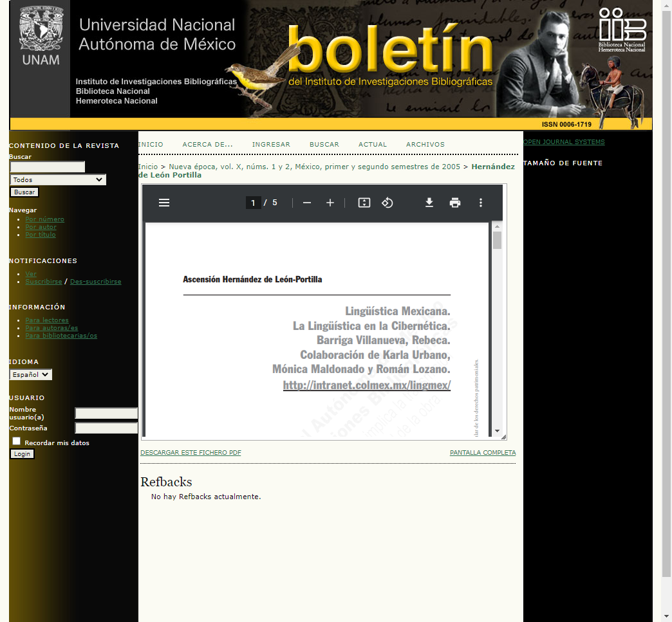This screenshot has width=672, height=622.
Task: Click the PDF scrollbar down arrow
Action: click(x=497, y=431)
